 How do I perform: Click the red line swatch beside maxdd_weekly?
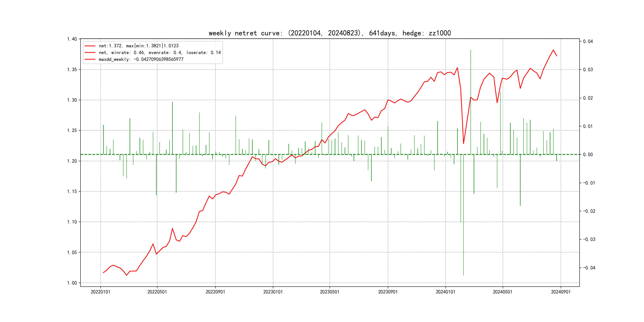(x=90, y=59)
